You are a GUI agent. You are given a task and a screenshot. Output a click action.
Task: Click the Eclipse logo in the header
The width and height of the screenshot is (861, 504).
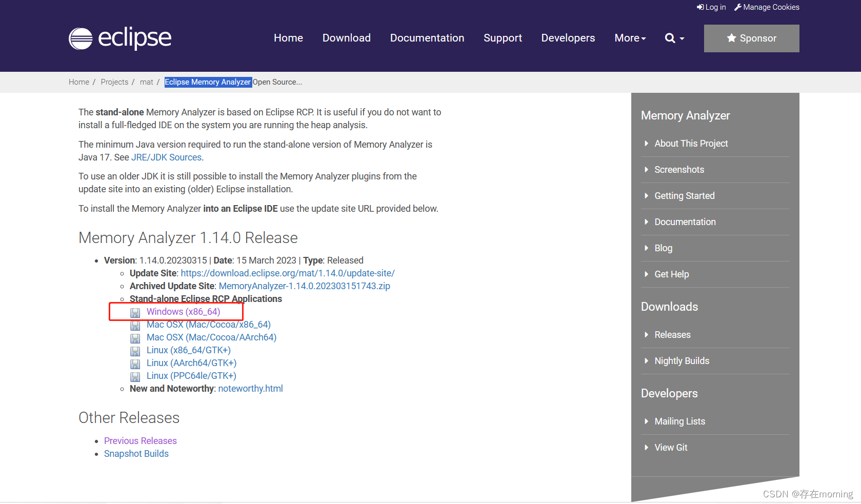pos(120,38)
